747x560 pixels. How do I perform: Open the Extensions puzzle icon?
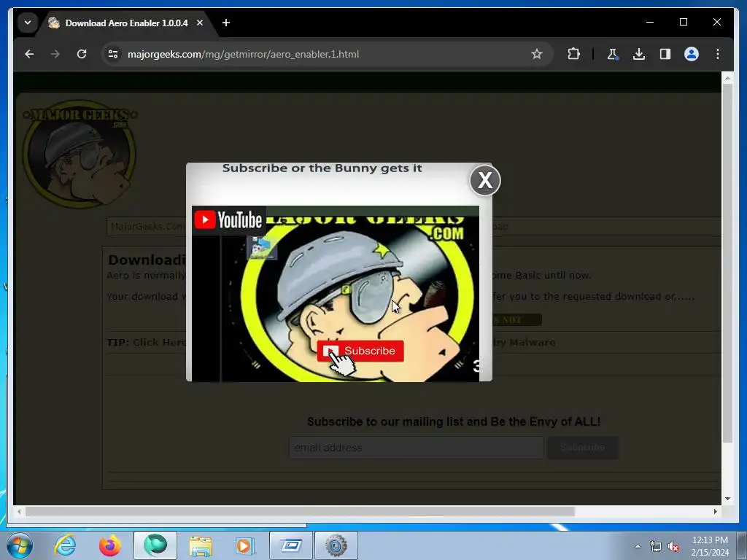click(x=573, y=54)
